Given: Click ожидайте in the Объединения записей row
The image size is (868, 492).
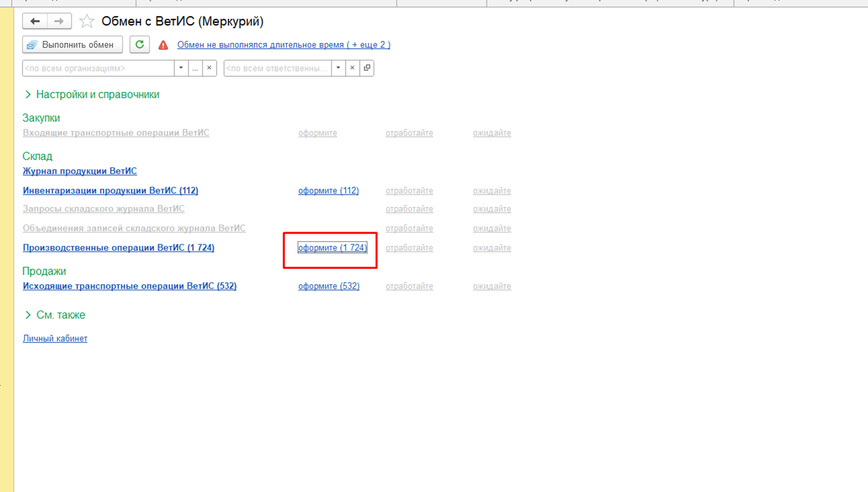Looking at the screenshot, I should point(492,228).
